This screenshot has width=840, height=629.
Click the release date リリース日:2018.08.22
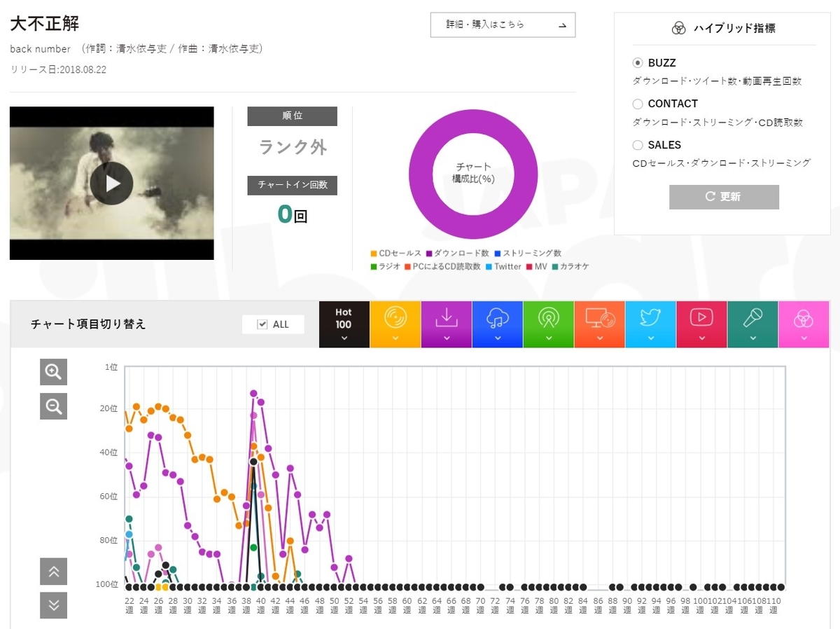pyautogui.click(x=58, y=69)
